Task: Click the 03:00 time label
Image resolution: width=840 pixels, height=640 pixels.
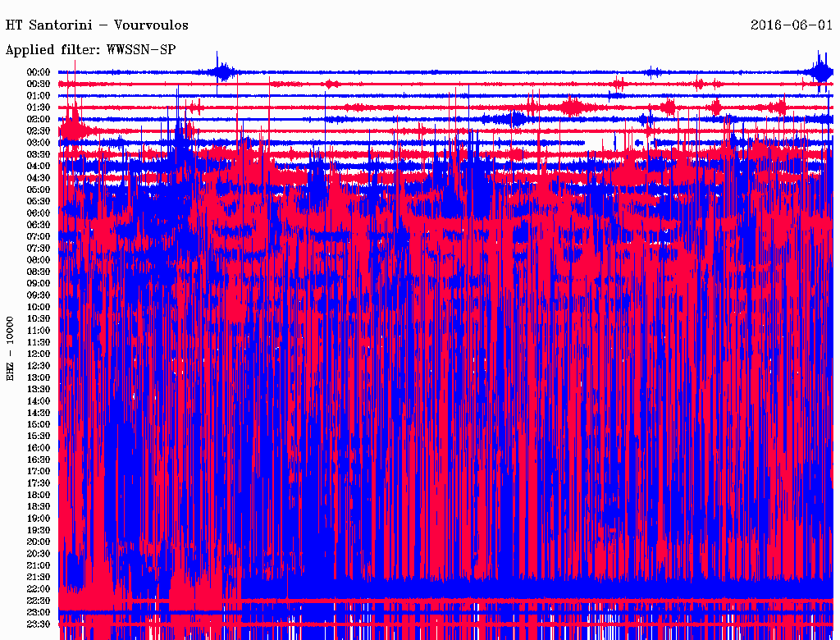Action: [39, 143]
